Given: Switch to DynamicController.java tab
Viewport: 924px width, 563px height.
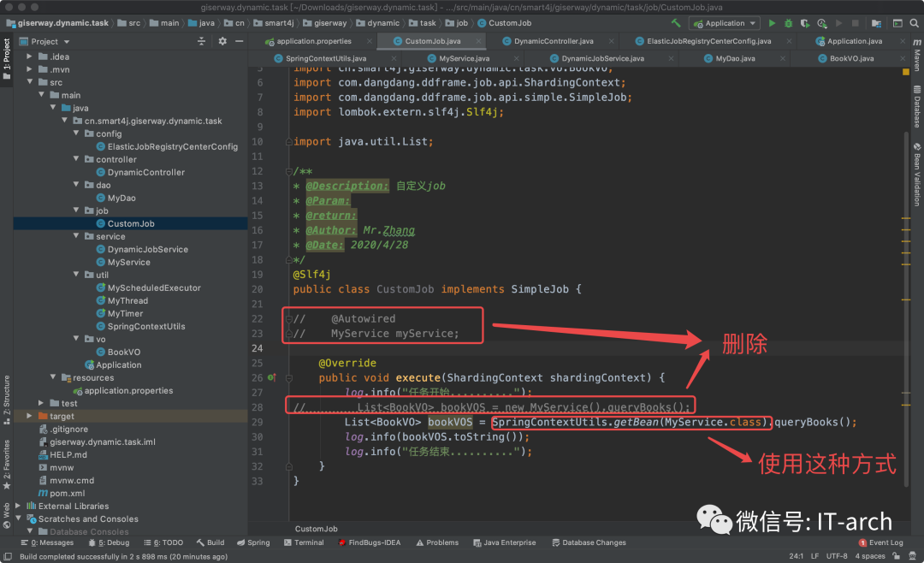Looking at the screenshot, I should pos(554,41).
